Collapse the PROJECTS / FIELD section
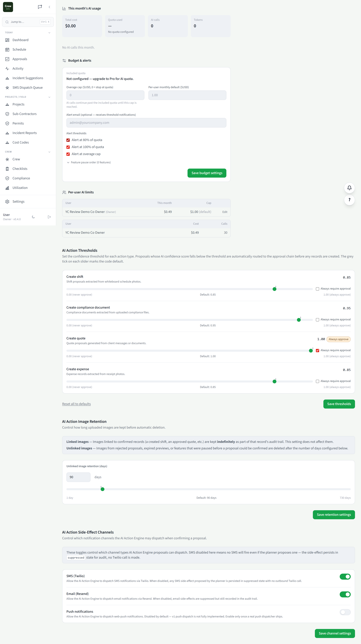The width and height of the screenshot is (361, 644). click(49, 97)
